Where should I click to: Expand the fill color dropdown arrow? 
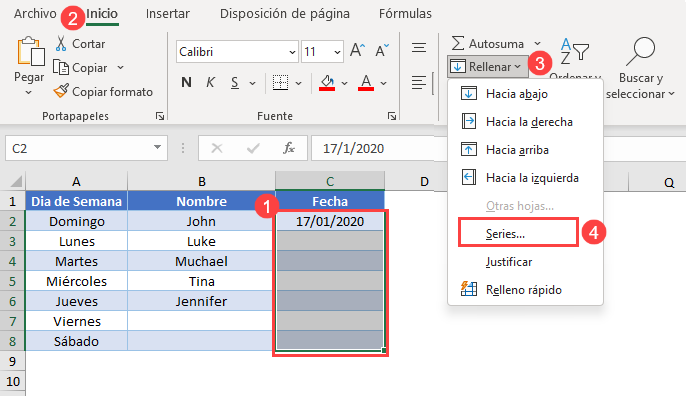[x=344, y=83]
